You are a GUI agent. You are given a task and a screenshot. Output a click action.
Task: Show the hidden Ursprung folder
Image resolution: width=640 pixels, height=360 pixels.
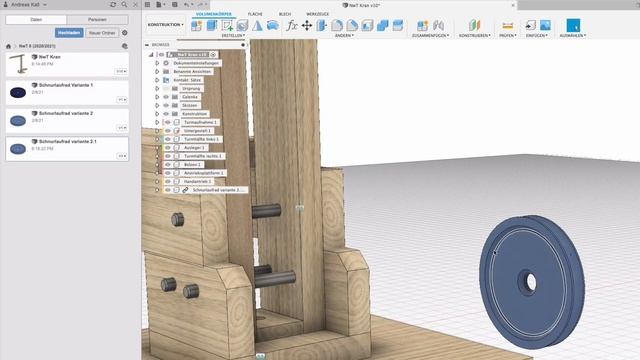coord(166,89)
